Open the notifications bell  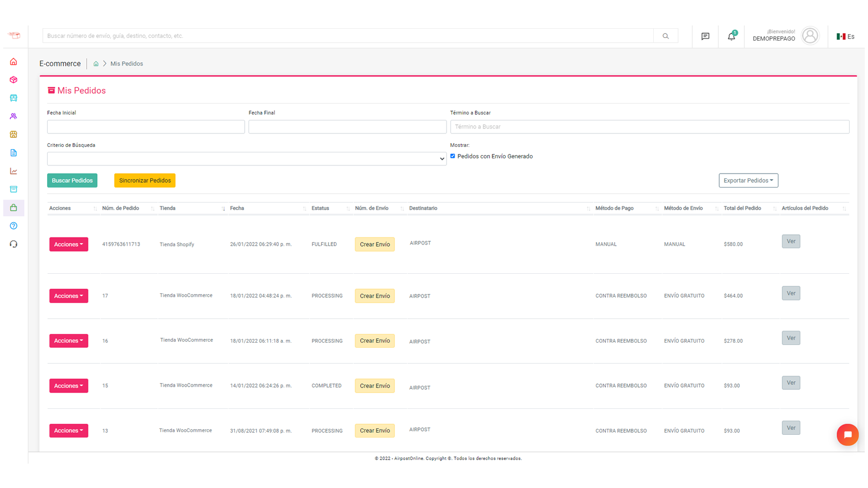pos(731,36)
